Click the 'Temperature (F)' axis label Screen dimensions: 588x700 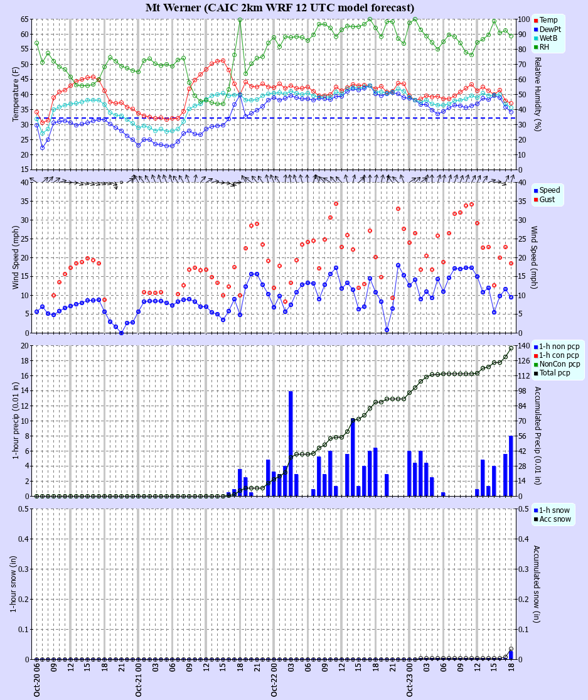coord(16,94)
